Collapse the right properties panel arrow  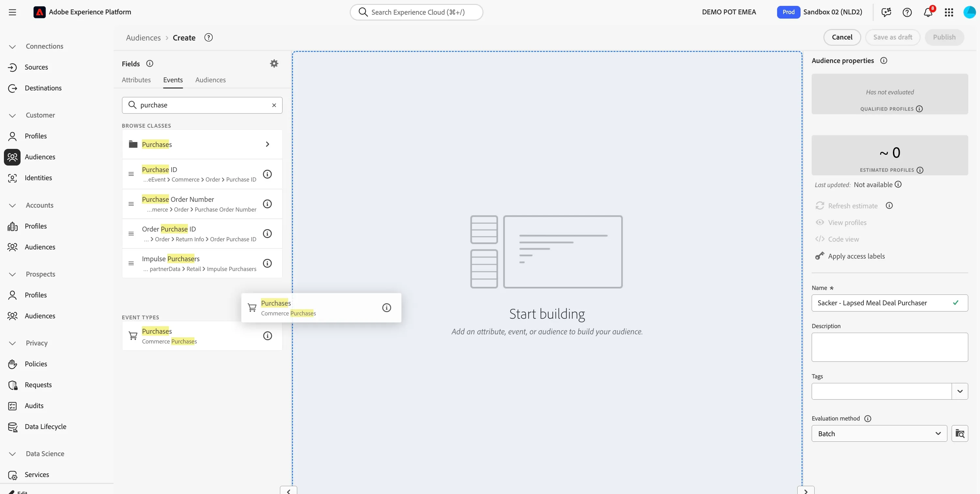click(806, 491)
